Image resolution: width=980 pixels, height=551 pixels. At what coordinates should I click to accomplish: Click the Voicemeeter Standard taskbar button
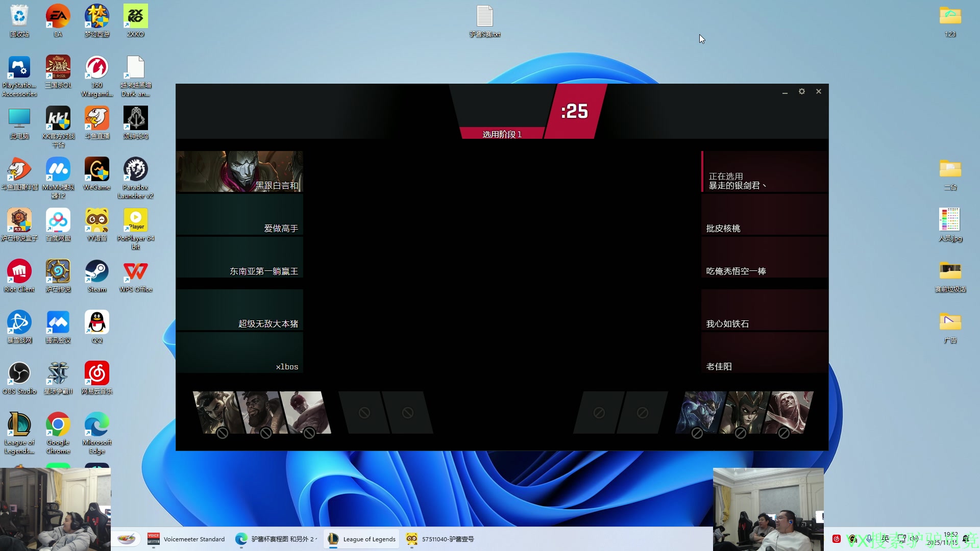(x=186, y=539)
